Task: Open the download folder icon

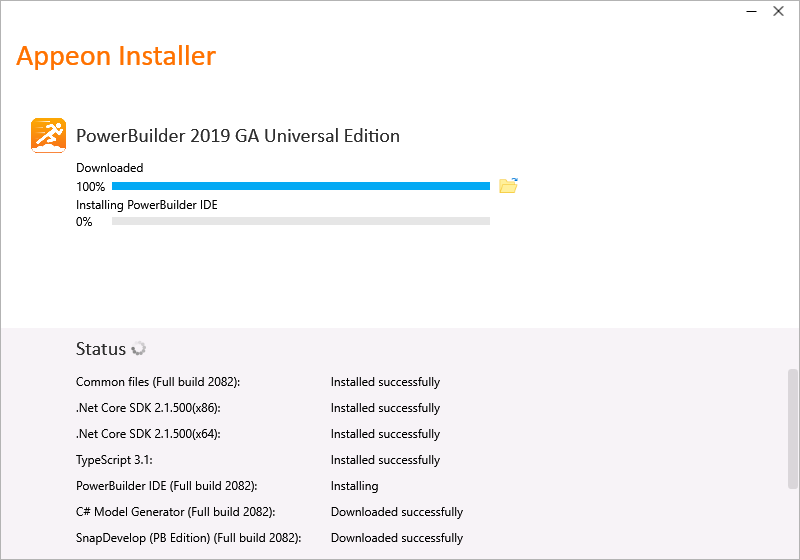Action: pos(508,185)
